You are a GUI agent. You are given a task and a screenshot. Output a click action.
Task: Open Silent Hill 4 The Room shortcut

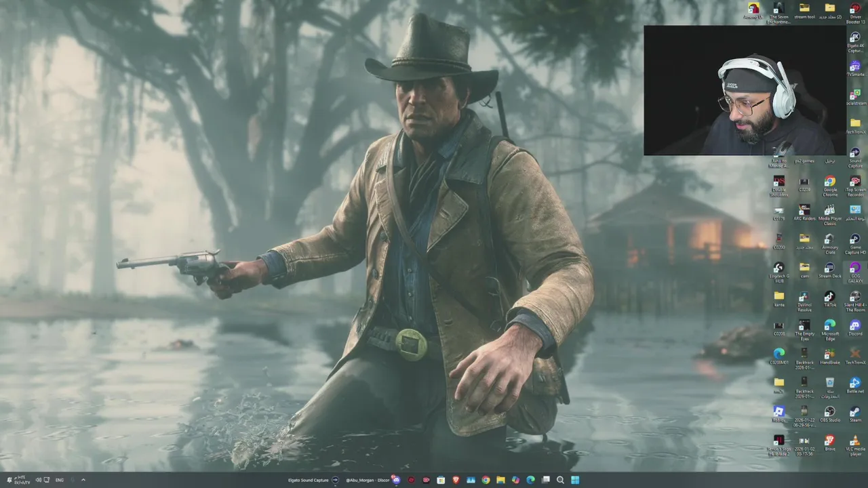[855, 302]
